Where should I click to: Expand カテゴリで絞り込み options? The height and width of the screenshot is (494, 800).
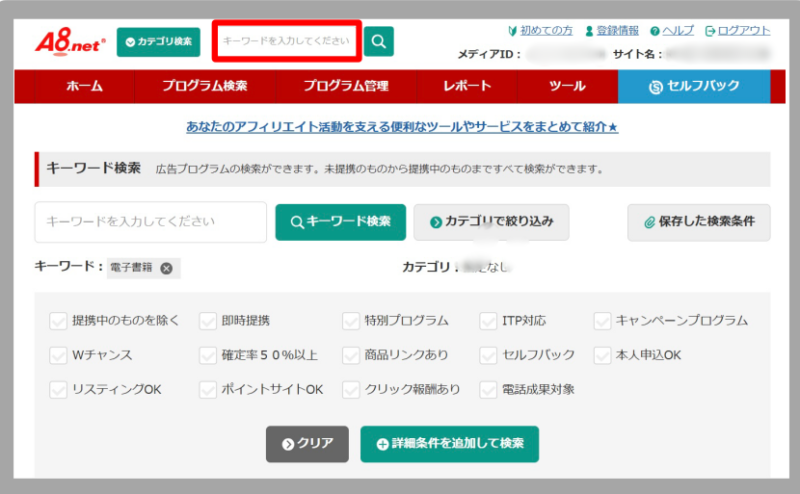pos(491,222)
